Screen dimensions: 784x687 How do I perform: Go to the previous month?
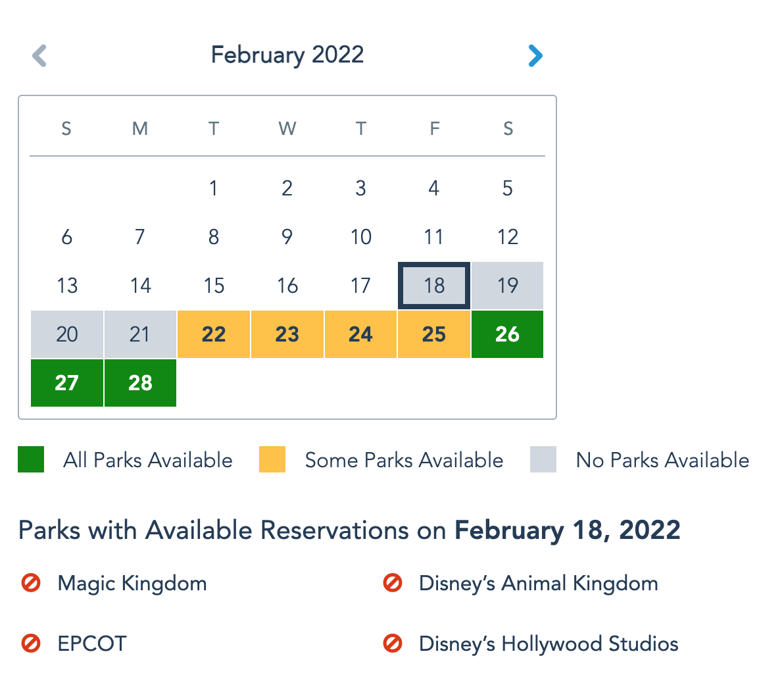click(x=39, y=56)
